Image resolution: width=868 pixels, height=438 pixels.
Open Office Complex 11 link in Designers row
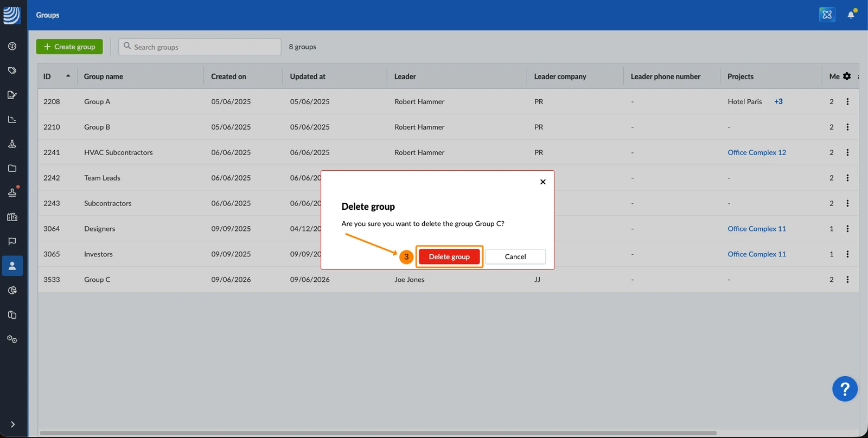click(x=757, y=229)
